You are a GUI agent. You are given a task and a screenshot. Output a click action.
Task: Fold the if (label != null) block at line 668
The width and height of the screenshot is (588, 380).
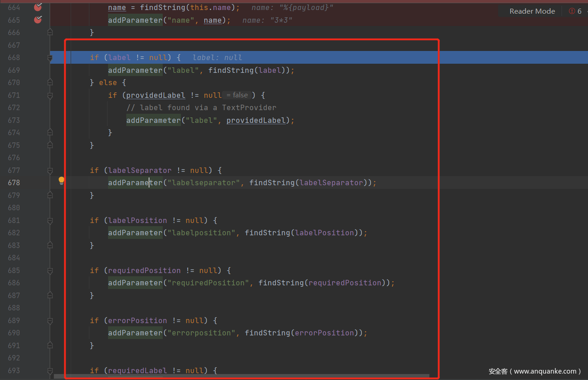[50, 58]
